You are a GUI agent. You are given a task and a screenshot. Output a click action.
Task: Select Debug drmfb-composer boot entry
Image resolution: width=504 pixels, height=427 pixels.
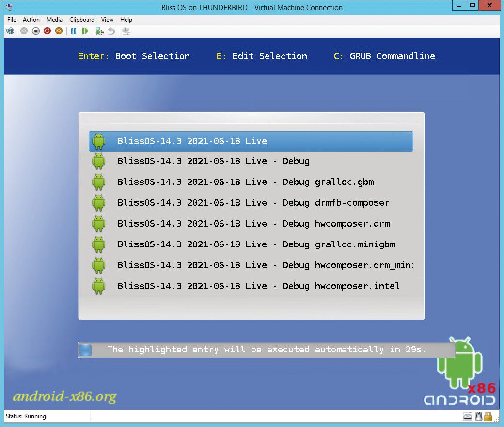[251, 203]
